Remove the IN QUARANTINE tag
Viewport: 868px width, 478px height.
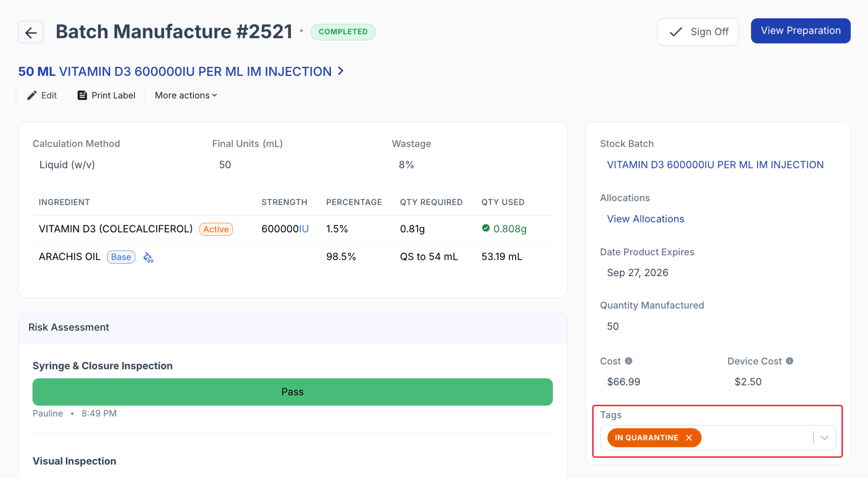[689, 438]
